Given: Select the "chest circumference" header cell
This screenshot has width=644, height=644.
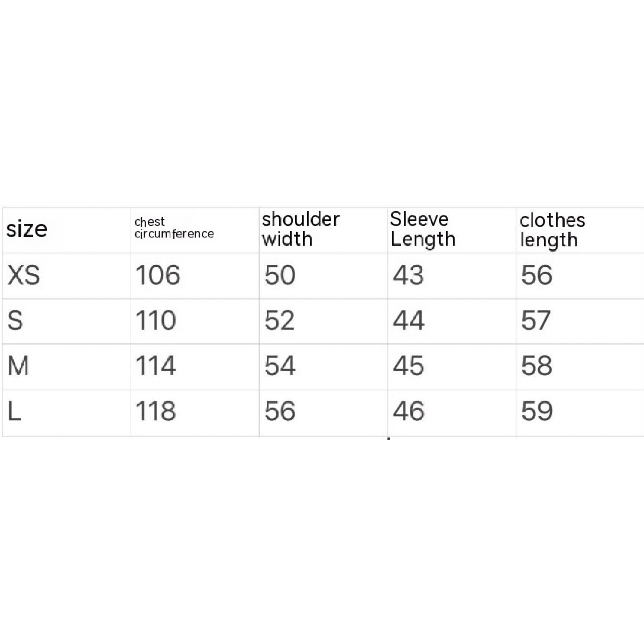Looking at the screenshot, I should click(x=174, y=228).
